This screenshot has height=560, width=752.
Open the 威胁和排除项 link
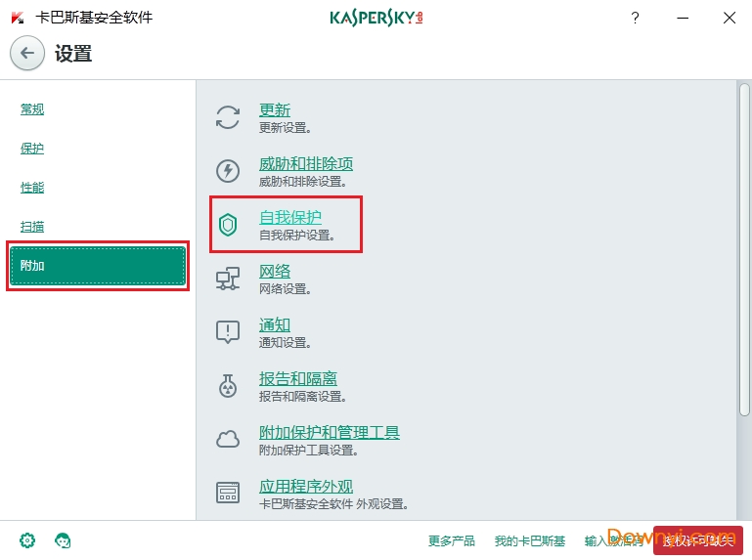pos(305,163)
